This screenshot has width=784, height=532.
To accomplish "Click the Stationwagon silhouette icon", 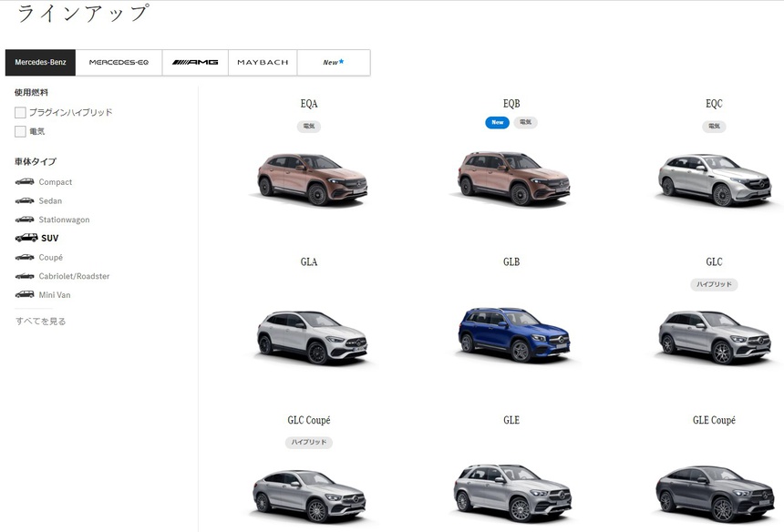I will coord(25,220).
